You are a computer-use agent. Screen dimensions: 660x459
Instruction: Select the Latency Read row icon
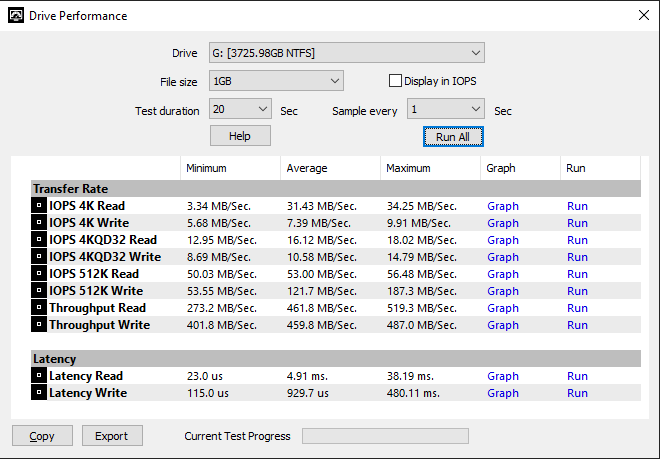click(39, 376)
